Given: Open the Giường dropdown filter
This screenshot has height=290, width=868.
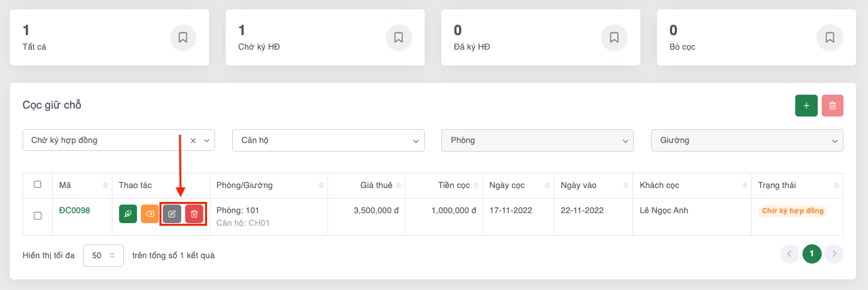Looking at the screenshot, I should pyautogui.click(x=747, y=140).
